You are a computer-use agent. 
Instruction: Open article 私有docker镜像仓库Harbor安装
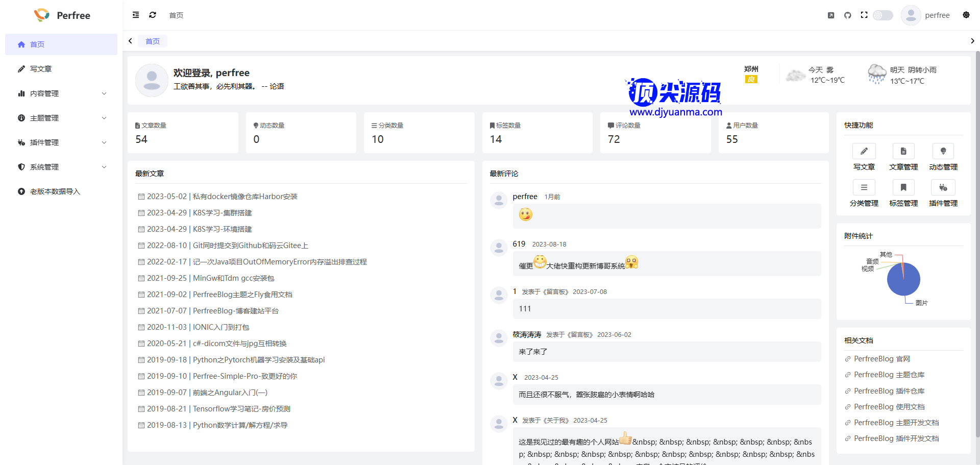tap(245, 197)
